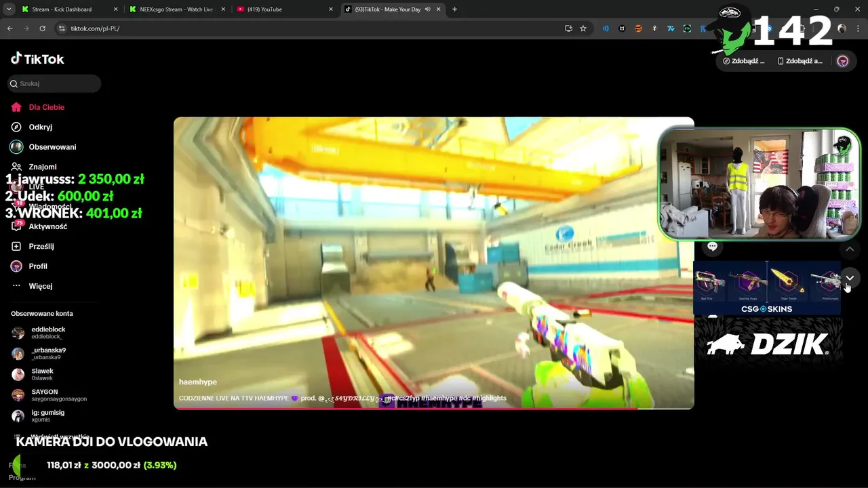Click the video progress bar
The image size is (868, 488).
pyautogui.click(x=434, y=408)
